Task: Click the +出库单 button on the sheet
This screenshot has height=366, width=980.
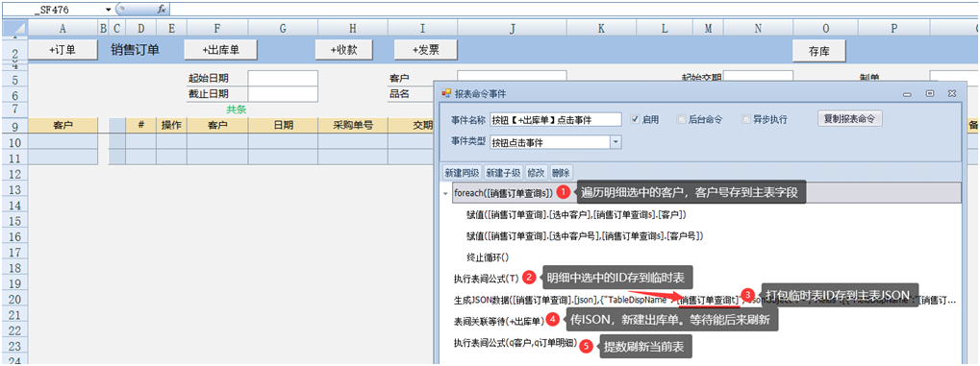Action: [220, 51]
